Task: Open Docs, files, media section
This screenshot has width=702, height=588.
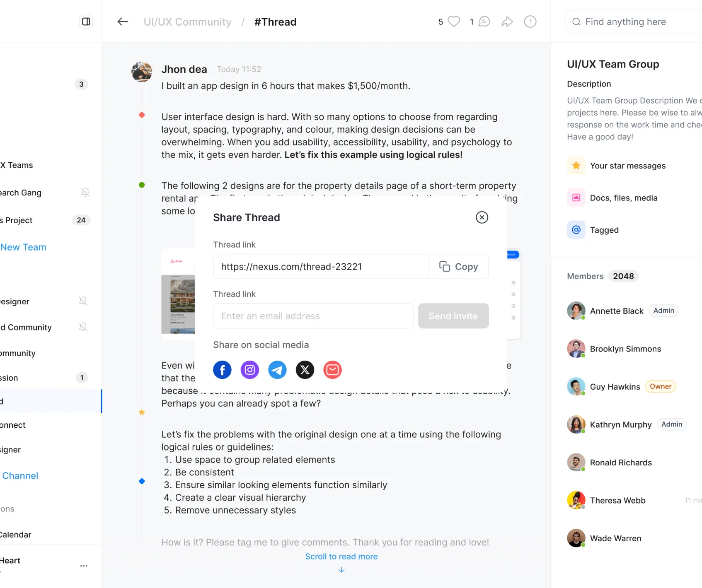Action: (x=623, y=198)
